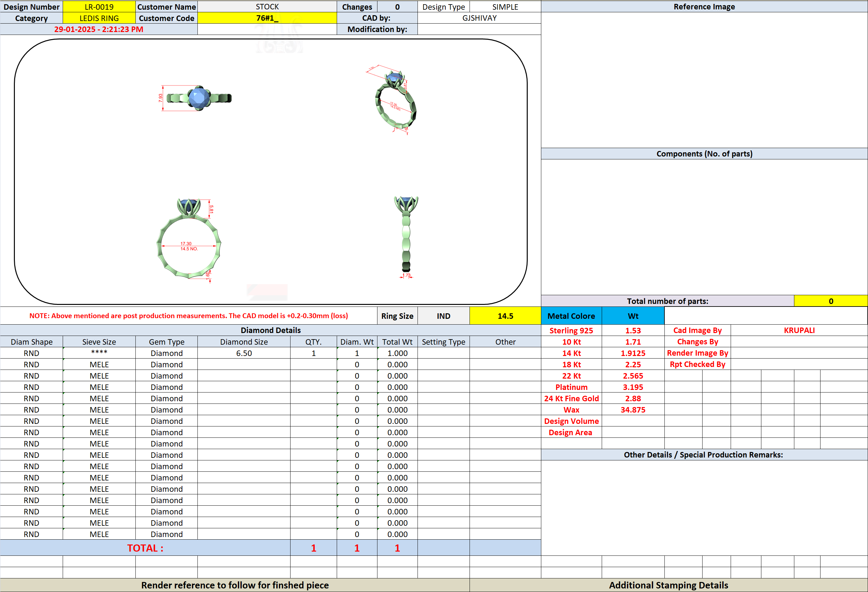Image resolution: width=868 pixels, height=592 pixels.
Task: Select the empty Modification by value cell
Action: (x=479, y=29)
